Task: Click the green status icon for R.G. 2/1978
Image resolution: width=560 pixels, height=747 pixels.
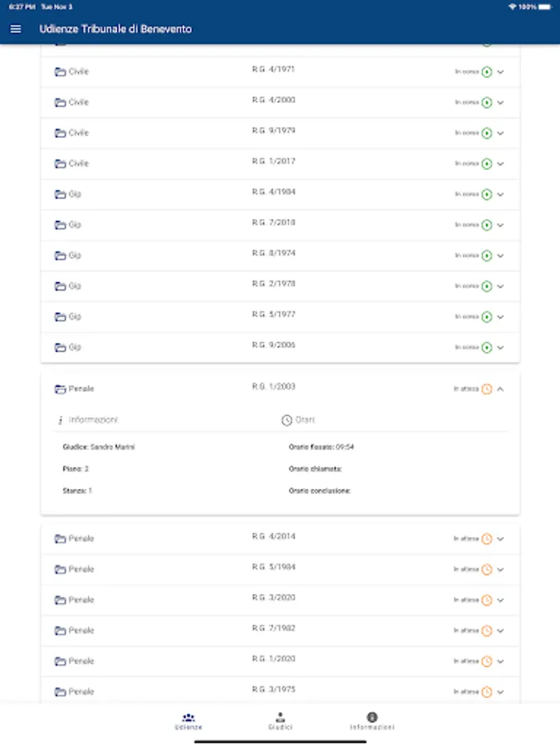Action: point(487,286)
